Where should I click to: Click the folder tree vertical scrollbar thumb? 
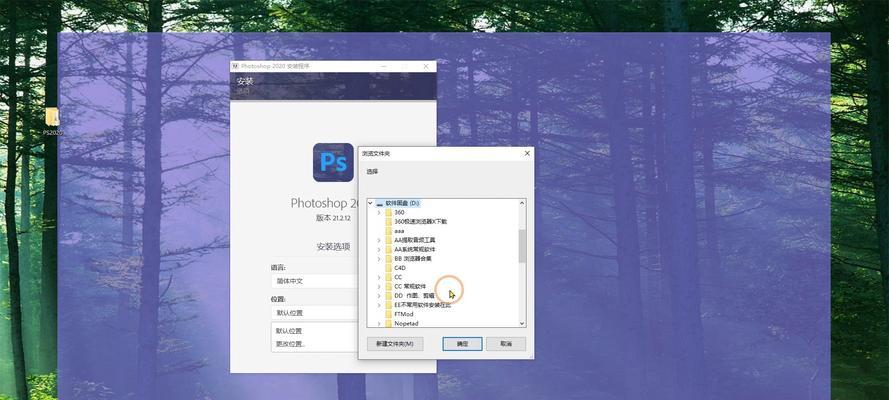[x=522, y=246]
